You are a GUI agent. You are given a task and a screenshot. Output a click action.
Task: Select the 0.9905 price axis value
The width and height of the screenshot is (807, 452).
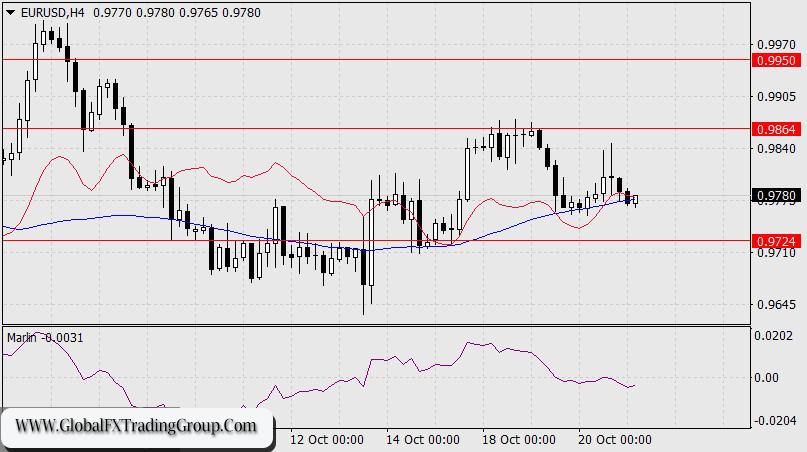click(x=777, y=96)
